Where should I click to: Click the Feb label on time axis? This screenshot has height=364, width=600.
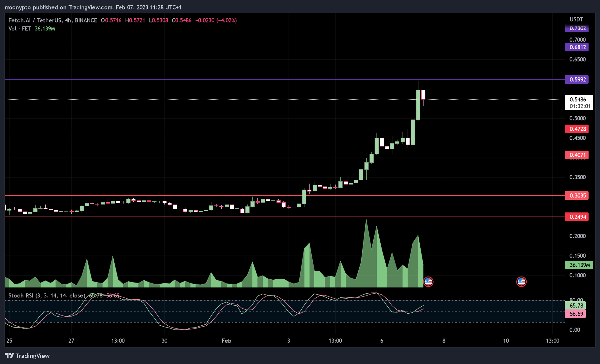pos(226,341)
